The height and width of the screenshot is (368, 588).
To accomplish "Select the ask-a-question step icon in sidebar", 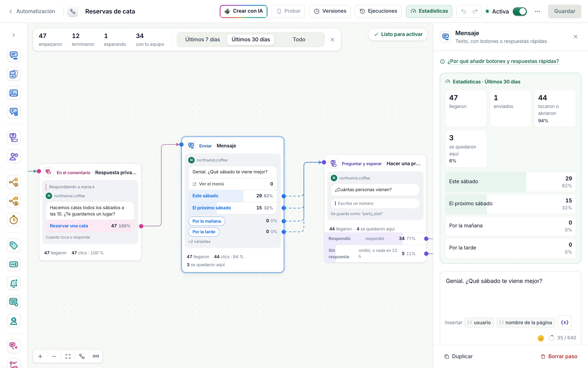I will (x=14, y=138).
